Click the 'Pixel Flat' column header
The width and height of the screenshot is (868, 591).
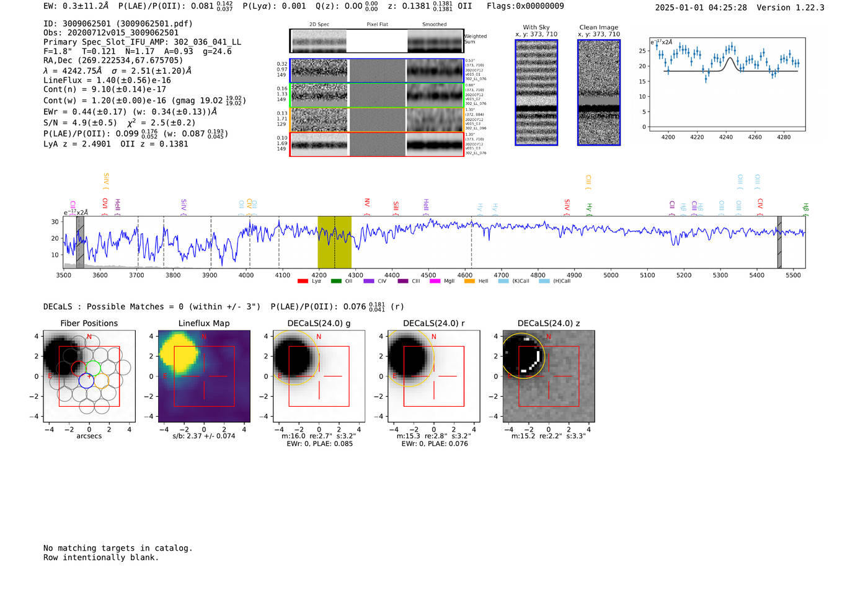point(377,25)
